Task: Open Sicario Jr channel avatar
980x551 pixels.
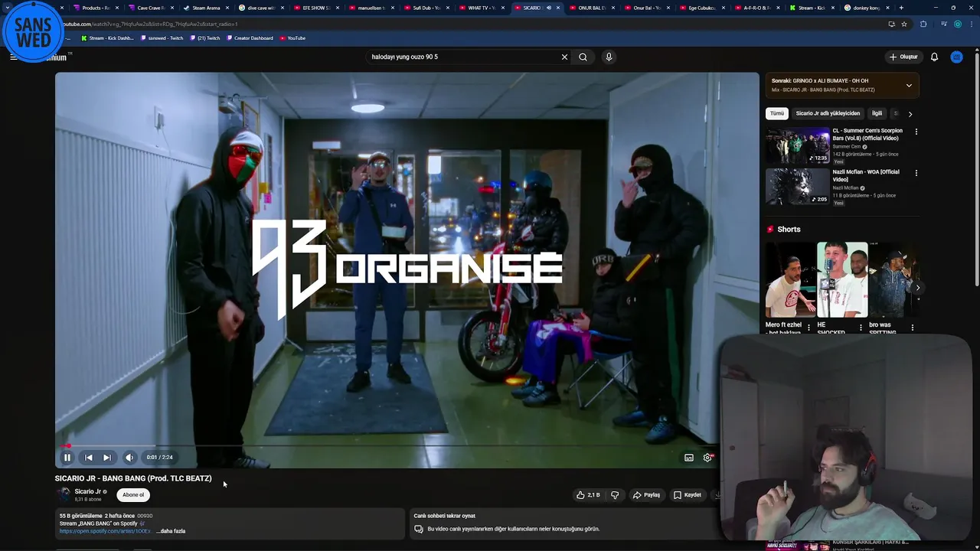Action: click(63, 494)
